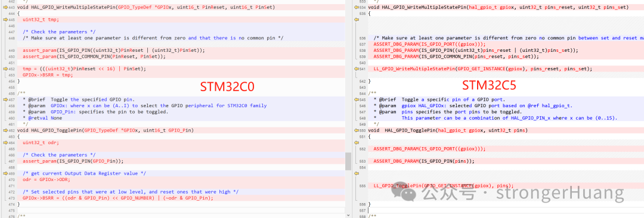This screenshot has width=644, height=218.
Task: Click the 'Make sure at least one' comment, line 448
Action: (153, 38)
